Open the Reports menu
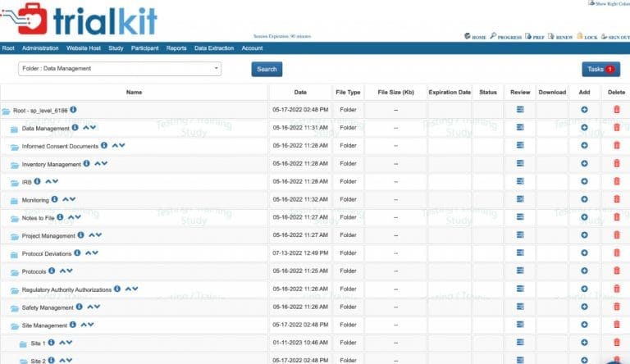The height and width of the screenshot is (364, 630). coord(176,48)
